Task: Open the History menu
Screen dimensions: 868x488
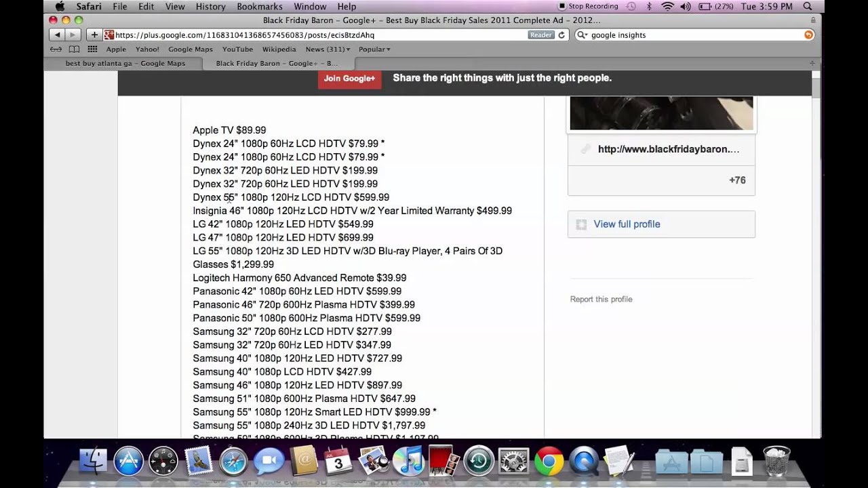Action: pyautogui.click(x=210, y=6)
